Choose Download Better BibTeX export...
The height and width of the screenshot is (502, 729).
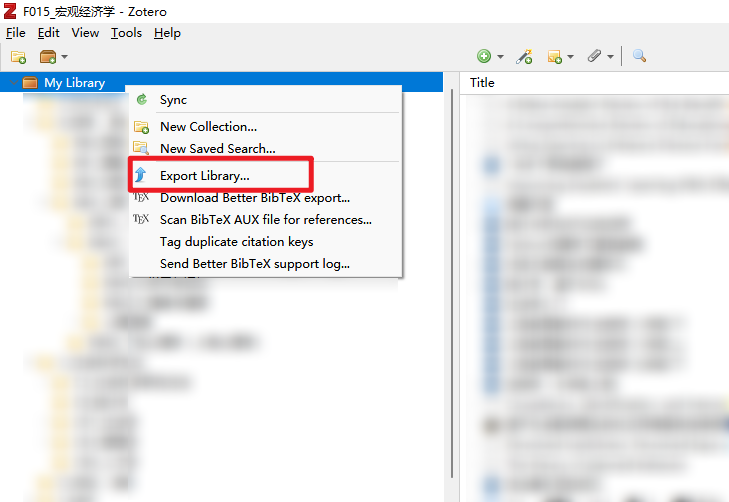[266, 198]
